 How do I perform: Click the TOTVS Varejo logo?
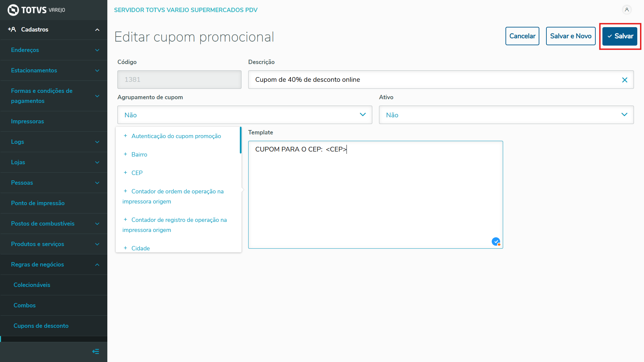tap(36, 10)
